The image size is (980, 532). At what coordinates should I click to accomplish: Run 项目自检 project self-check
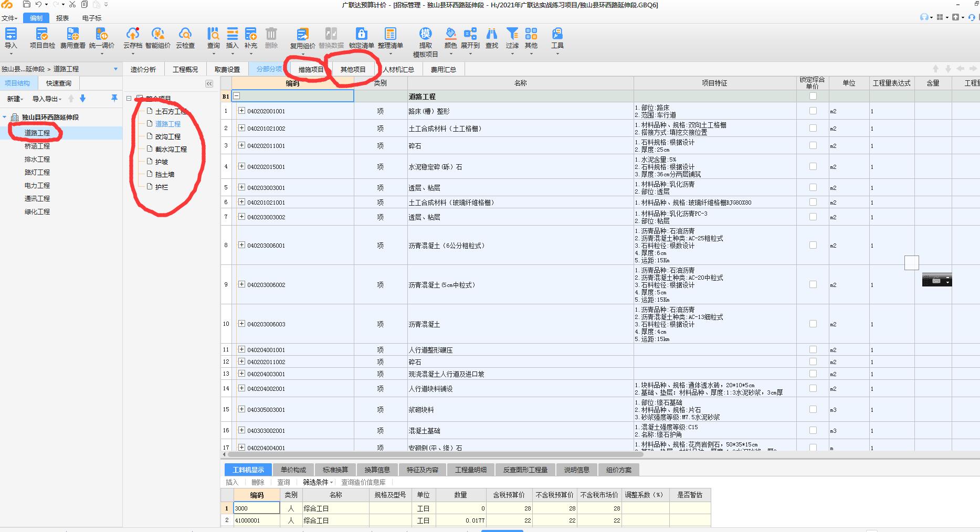(42, 38)
